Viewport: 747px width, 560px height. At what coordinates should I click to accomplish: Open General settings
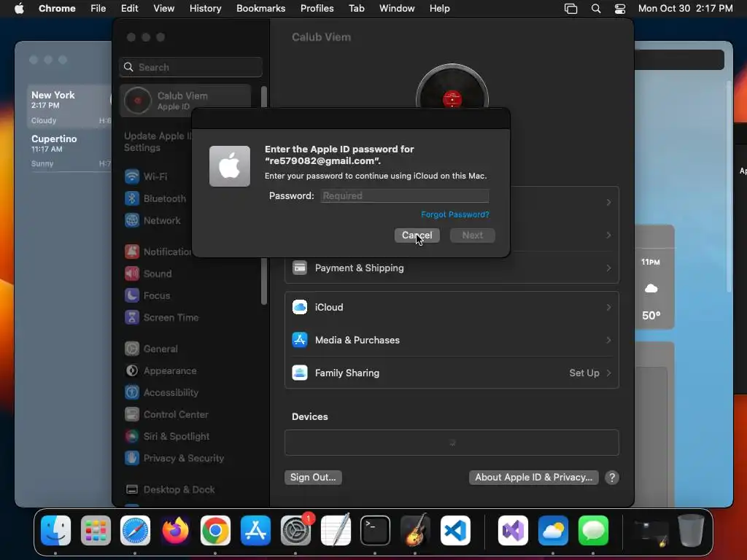click(151, 349)
